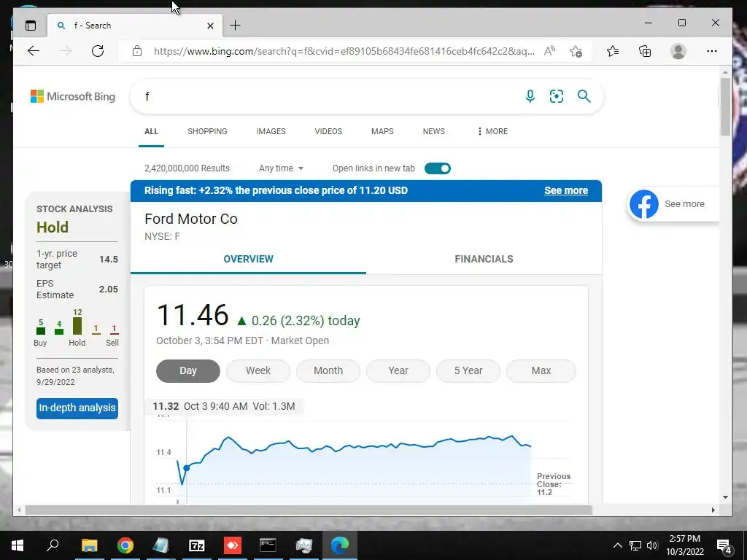This screenshot has width=747, height=560.
Task: Open the Any time filter dropdown
Action: [281, 168]
